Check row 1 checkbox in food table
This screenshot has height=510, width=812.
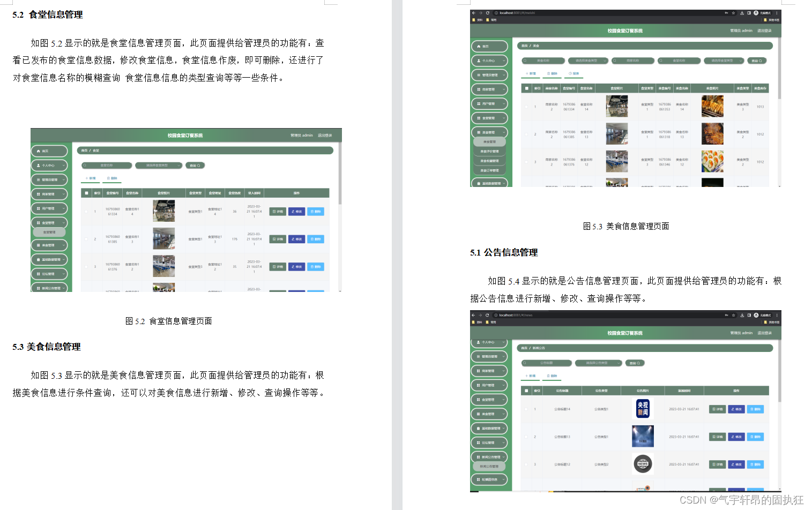click(x=526, y=107)
